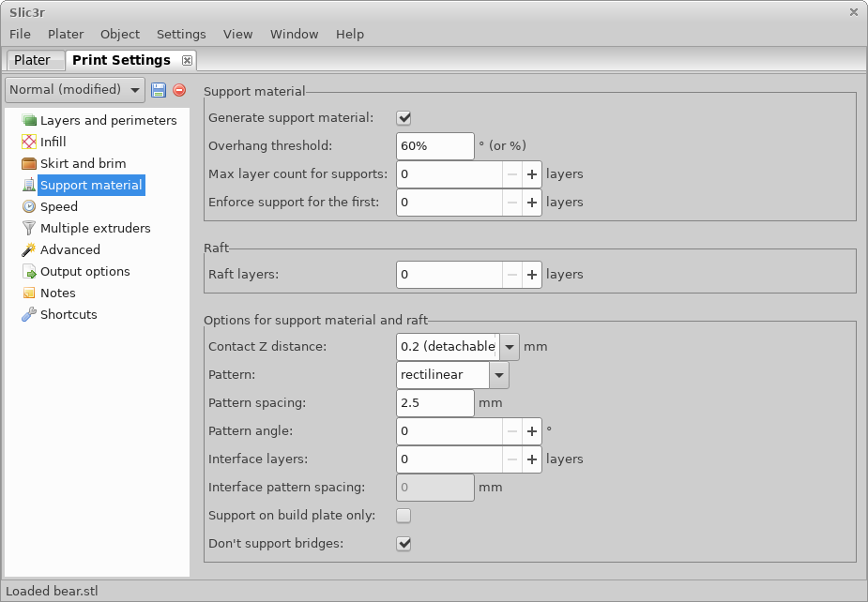Click the Pattern spacing input field
This screenshot has width=868, height=602.
point(435,403)
